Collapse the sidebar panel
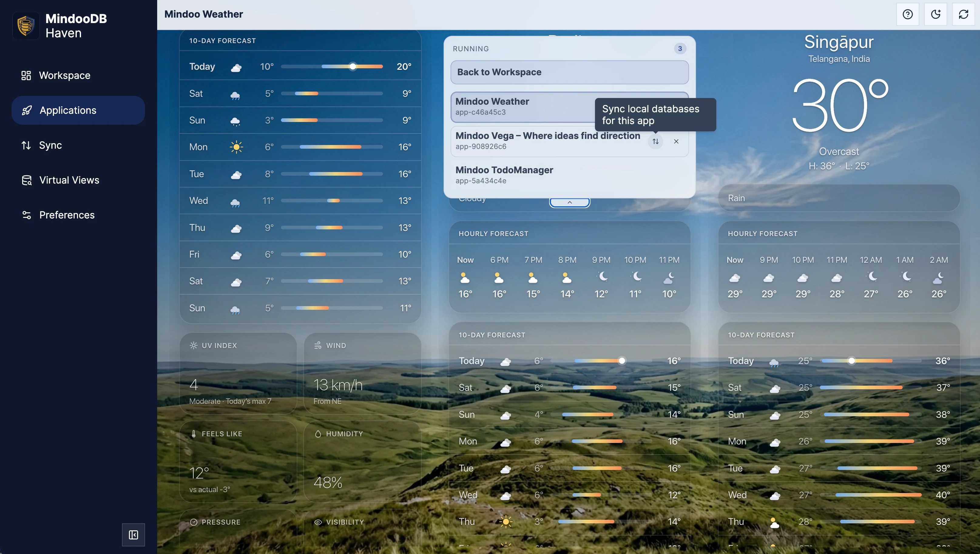This screenshot has height=554, width=980. click(133, 535)
